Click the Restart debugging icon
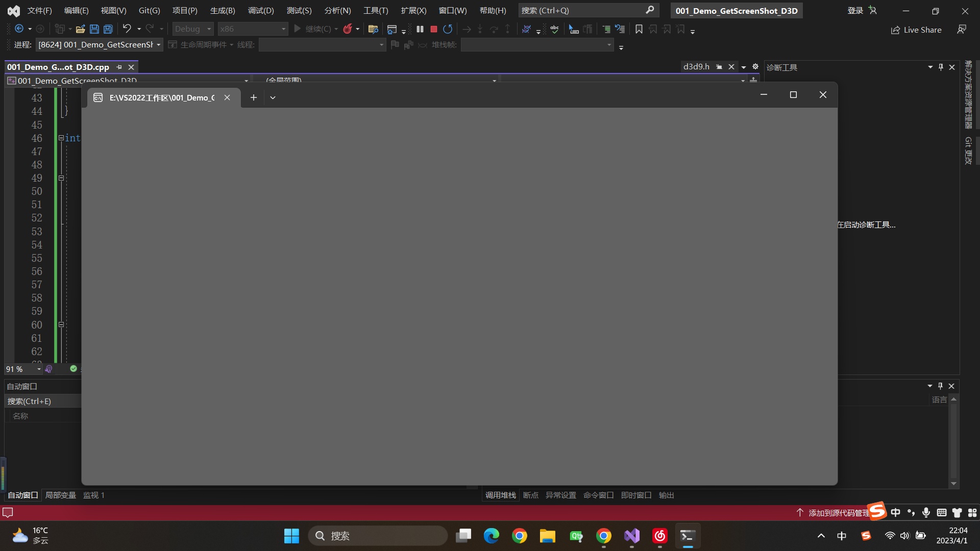Viewport: 980px width, 551px height. [x=448, y=29]
